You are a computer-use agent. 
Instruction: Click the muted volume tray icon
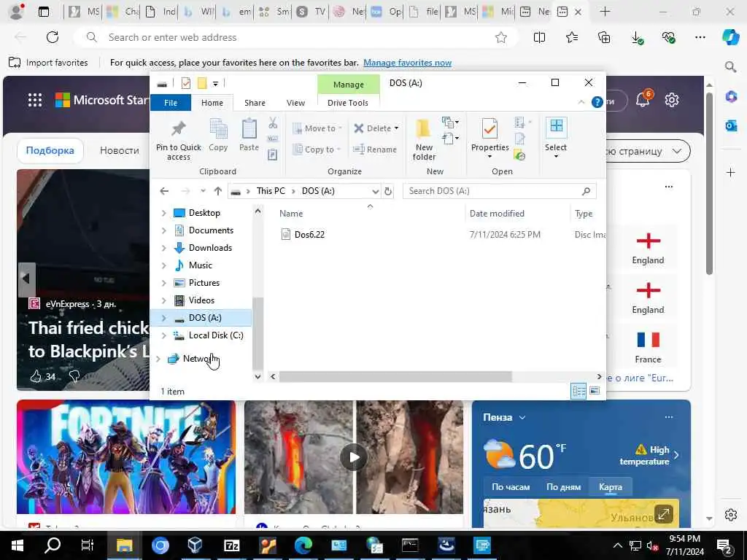coord(652,546)
